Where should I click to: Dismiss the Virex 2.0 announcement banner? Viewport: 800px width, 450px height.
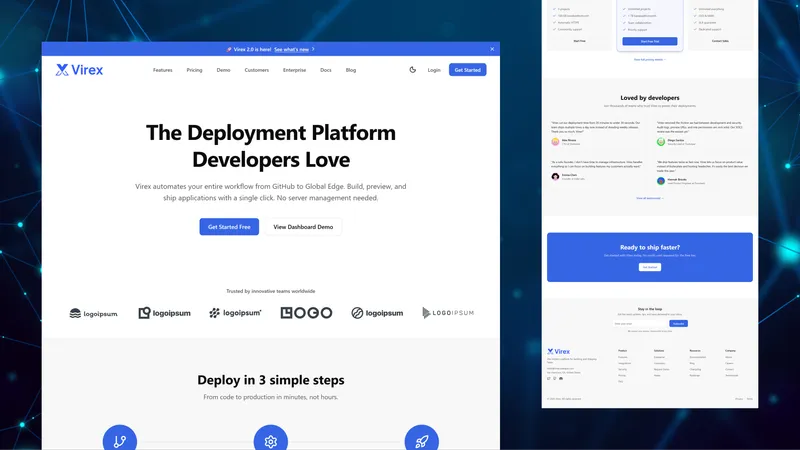[x=492, y=48]
